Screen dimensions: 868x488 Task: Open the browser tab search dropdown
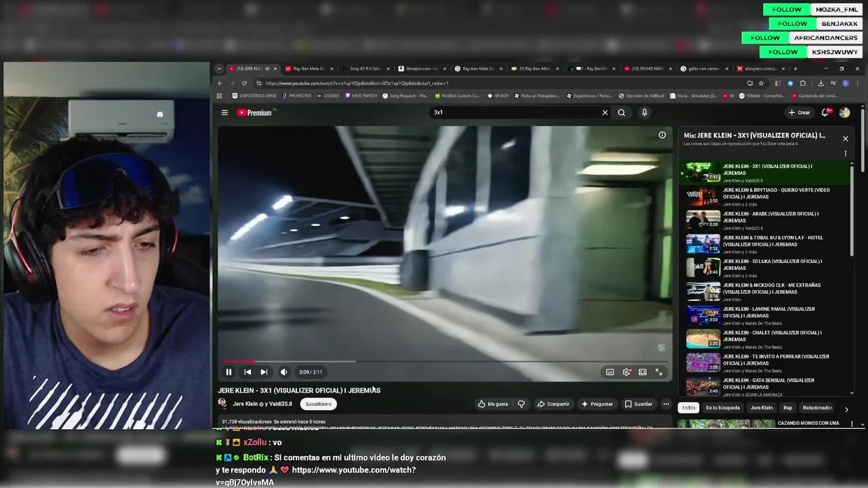coord(219,68)
